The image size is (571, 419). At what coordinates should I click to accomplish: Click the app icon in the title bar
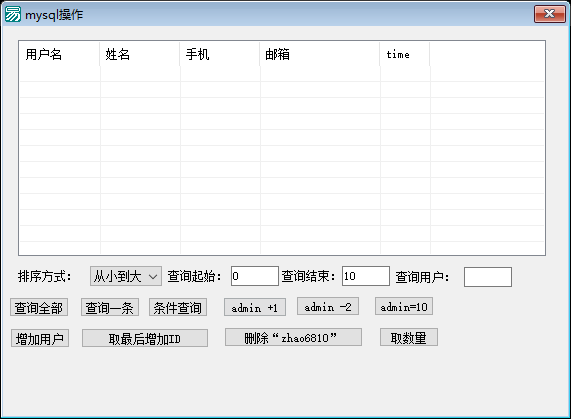click(x=13, y=15)
